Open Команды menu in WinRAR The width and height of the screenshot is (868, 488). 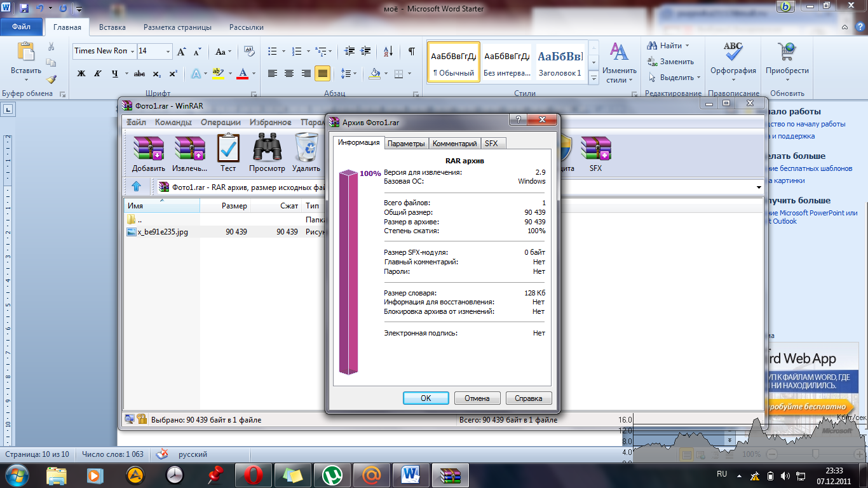(x=173, y=123)
